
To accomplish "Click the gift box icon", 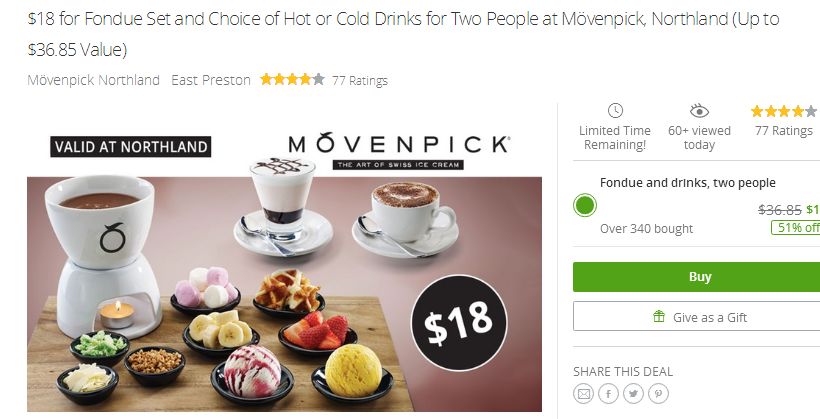I will click(659, 316).
